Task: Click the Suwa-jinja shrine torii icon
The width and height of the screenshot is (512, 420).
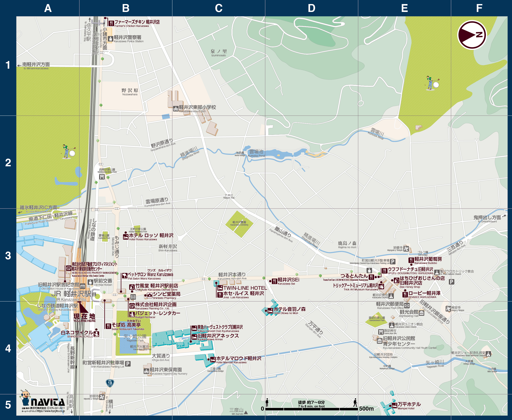Action: point(381,332)
